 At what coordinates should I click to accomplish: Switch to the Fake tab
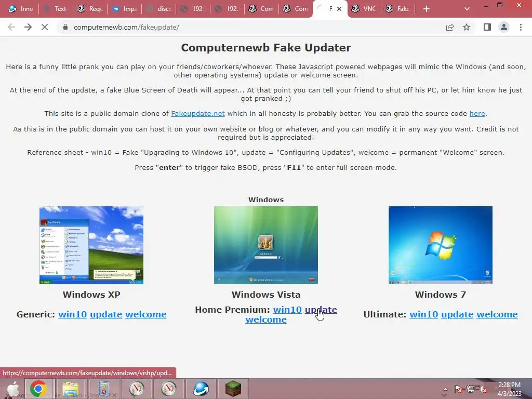coord(398,9)
